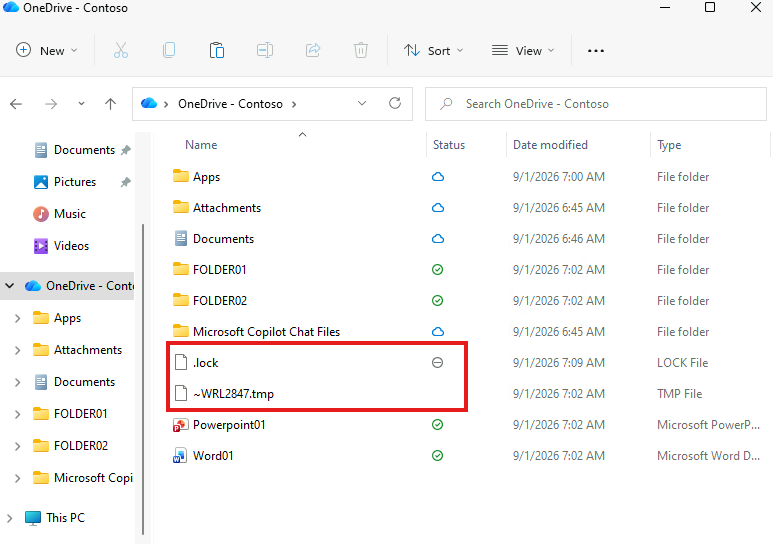Click the cloud status icon for Apps
The width and height of the screenshot is (773, 544).
point(438,177)
